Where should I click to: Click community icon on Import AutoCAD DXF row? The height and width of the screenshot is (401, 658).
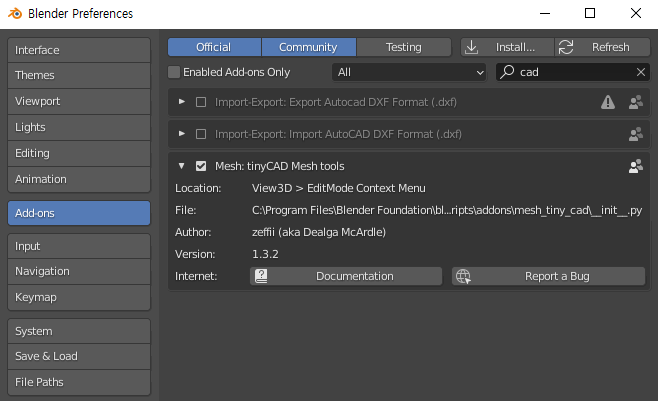[x=636, y=134]
